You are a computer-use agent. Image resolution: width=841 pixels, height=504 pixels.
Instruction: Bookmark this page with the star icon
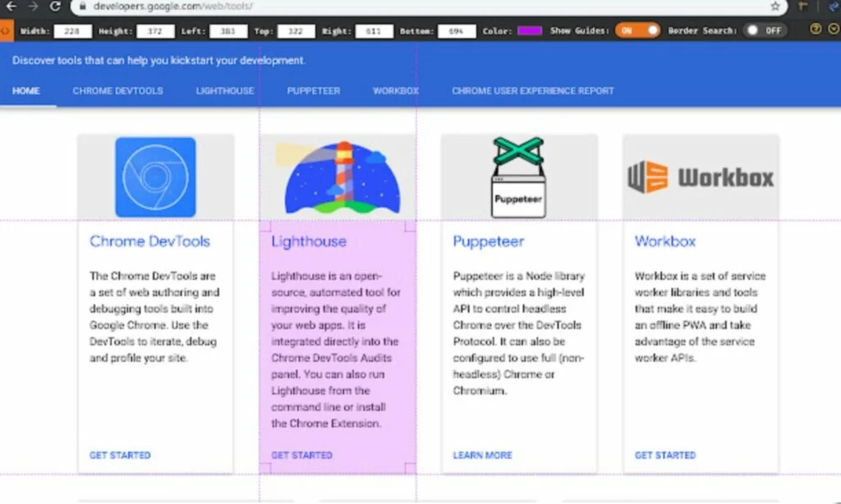pos(774,7)
